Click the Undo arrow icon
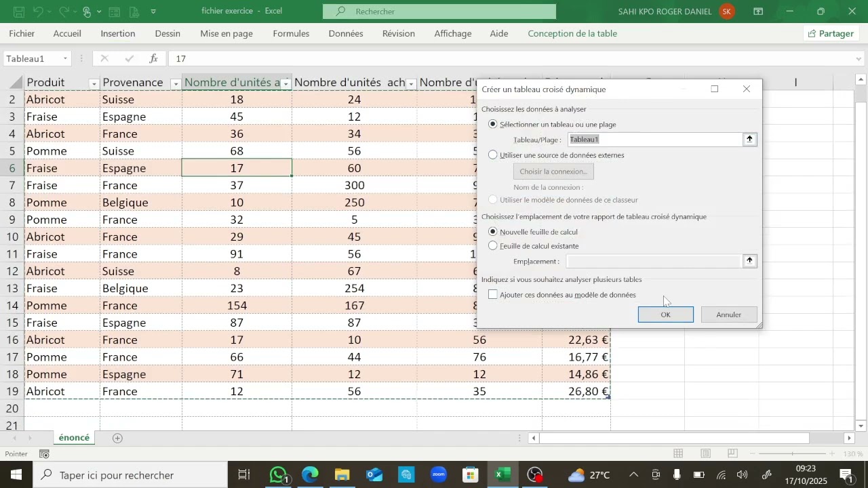This screenshot has width=868, height=488. (x=39, y=12)
